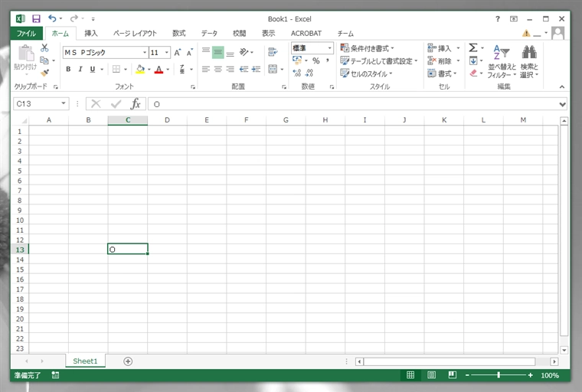Image resolution: width=582 pixels, height=392 pixels.
Task: Expand the formula bar
Action: pyautogui.click(x=562, y=105)
